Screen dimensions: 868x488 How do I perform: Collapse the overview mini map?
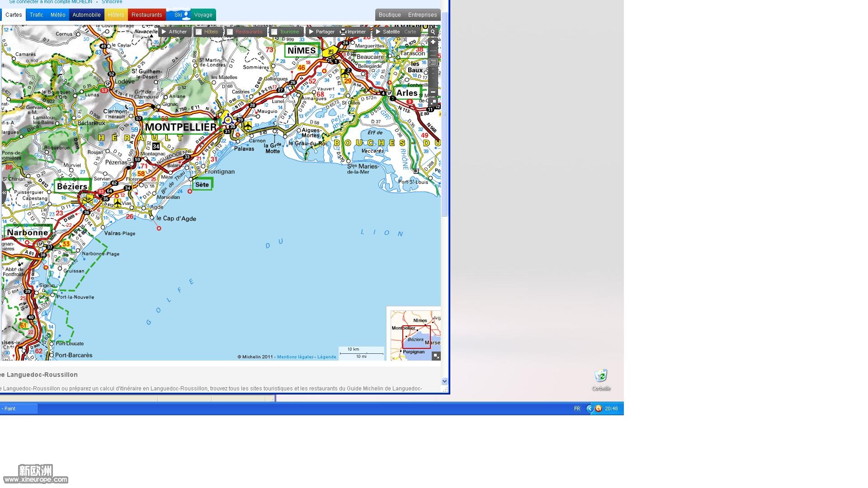click(436, 356)
